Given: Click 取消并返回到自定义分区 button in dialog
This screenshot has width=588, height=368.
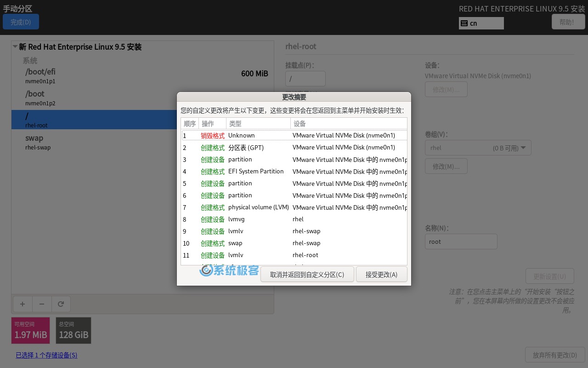Looking at the screenshot, I should [307, 275].
